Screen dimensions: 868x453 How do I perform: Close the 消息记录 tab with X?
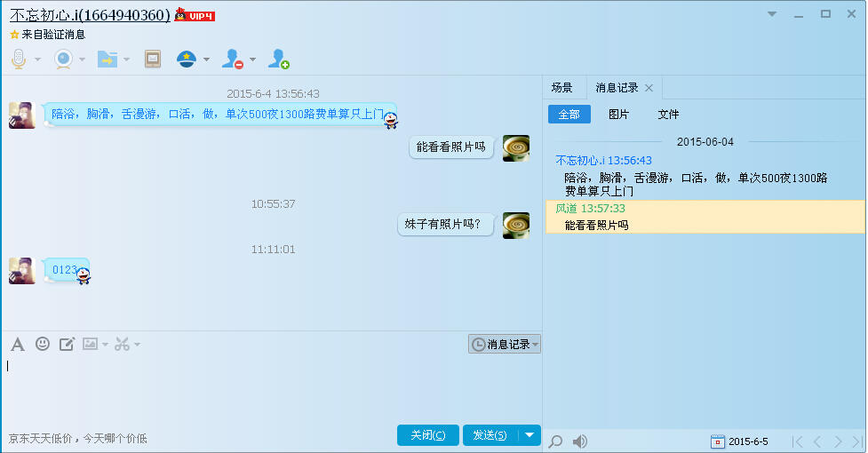(x=649, y=88)
